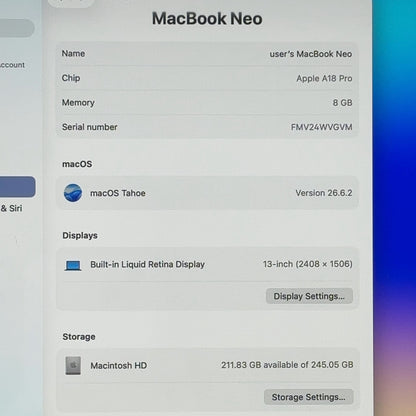This screenshot has width=416, height=416.
Task: Click the 13-inch display resolution text
Action: pyautogui.click(x=307, y=264)
